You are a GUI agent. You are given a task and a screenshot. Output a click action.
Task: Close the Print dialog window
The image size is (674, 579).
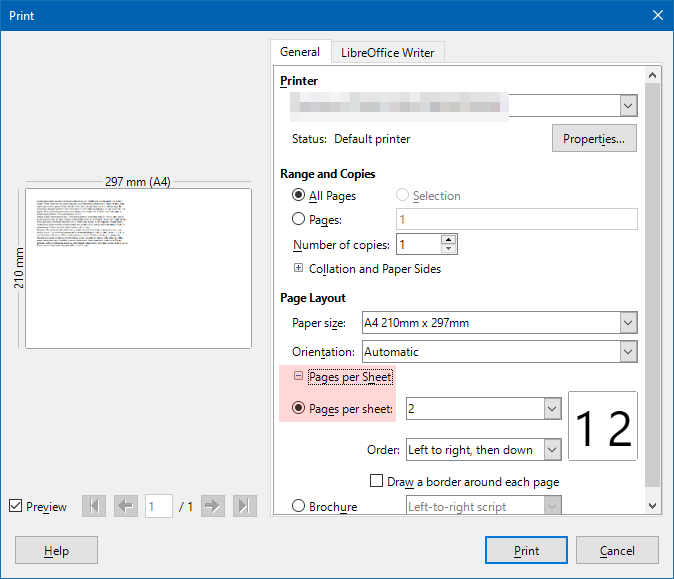[x=657, y=15]
